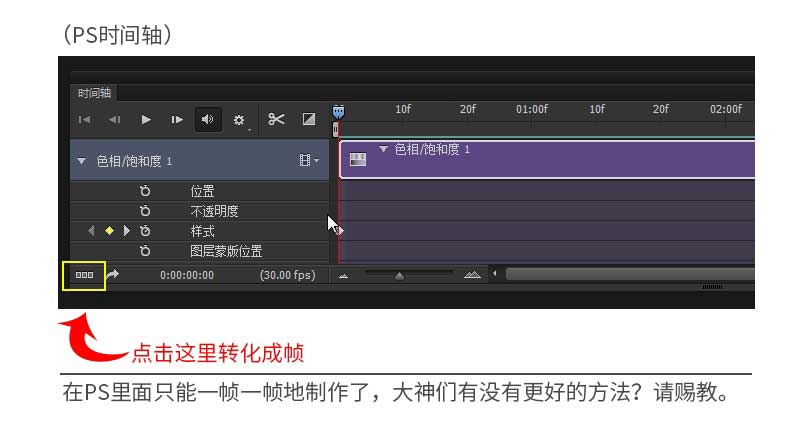
Task: Select the 图层蒙版位置 property row label
Action: 226,251
